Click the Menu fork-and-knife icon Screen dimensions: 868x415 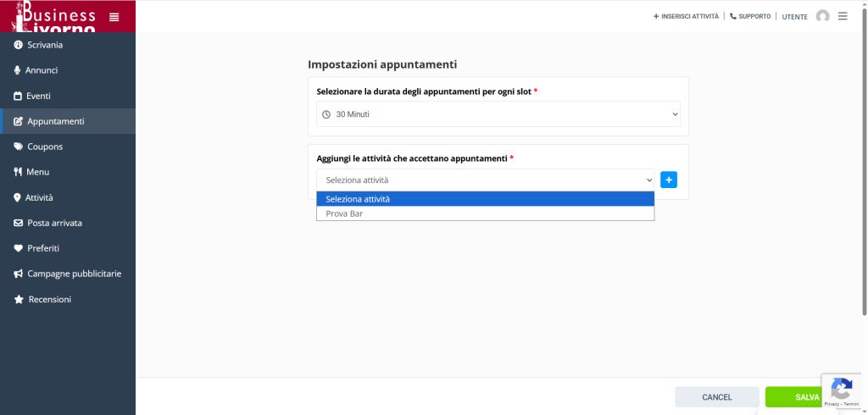point(18,172)
